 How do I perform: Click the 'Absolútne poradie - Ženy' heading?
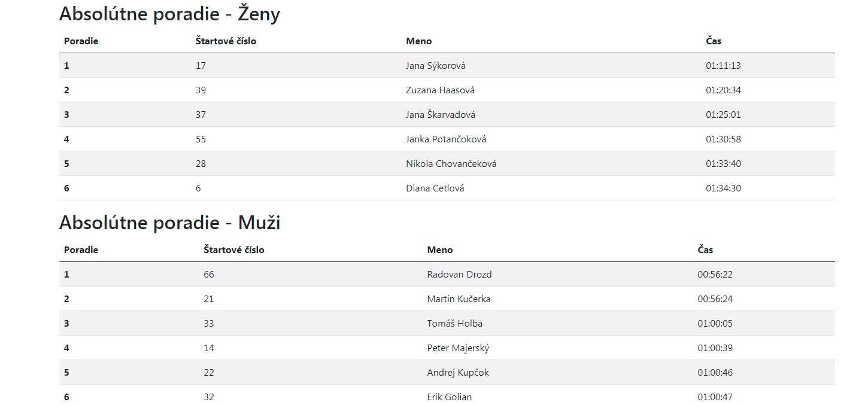coord(169,14)
